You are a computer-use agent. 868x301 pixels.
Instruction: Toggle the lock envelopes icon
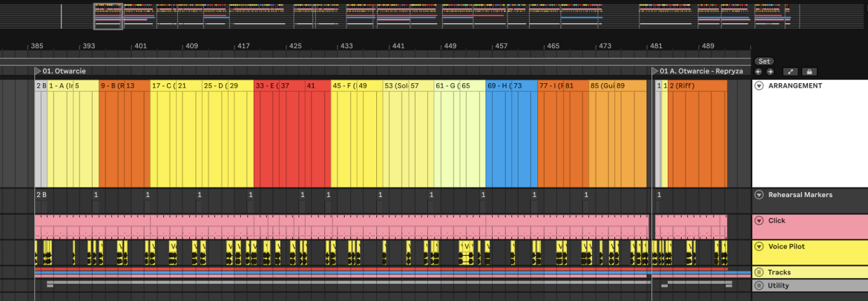click(809, 72)
